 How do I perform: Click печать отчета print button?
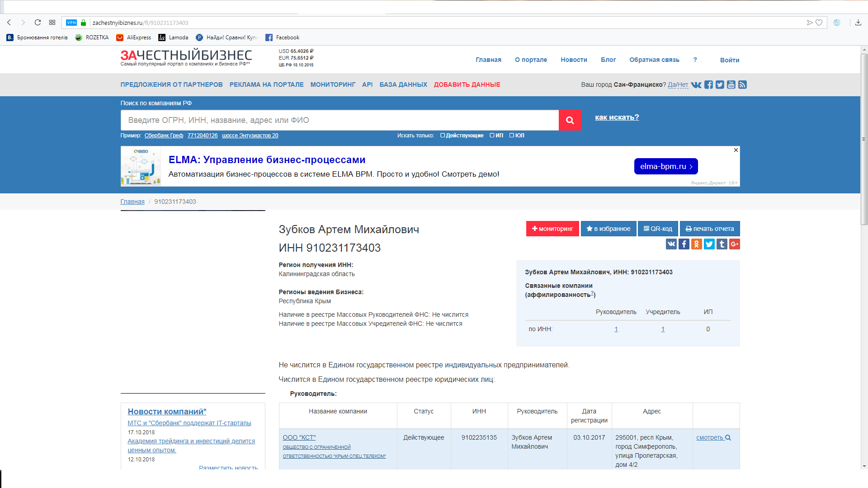coord(710,229)
